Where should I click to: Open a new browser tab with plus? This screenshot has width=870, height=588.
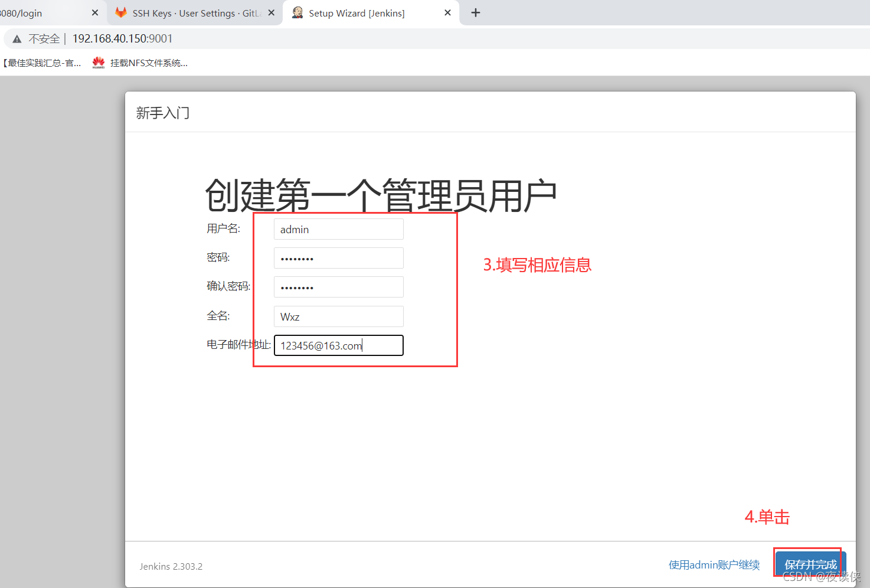click(476, 12)
